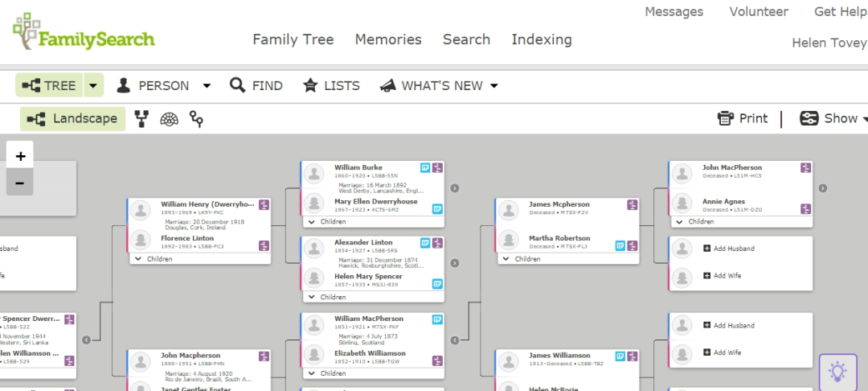The width and height of the screenshot is (868, 391).
Task: Expand ancestors arrow right of William Burke
Action: pyautogui.click(x=454, y=188)
